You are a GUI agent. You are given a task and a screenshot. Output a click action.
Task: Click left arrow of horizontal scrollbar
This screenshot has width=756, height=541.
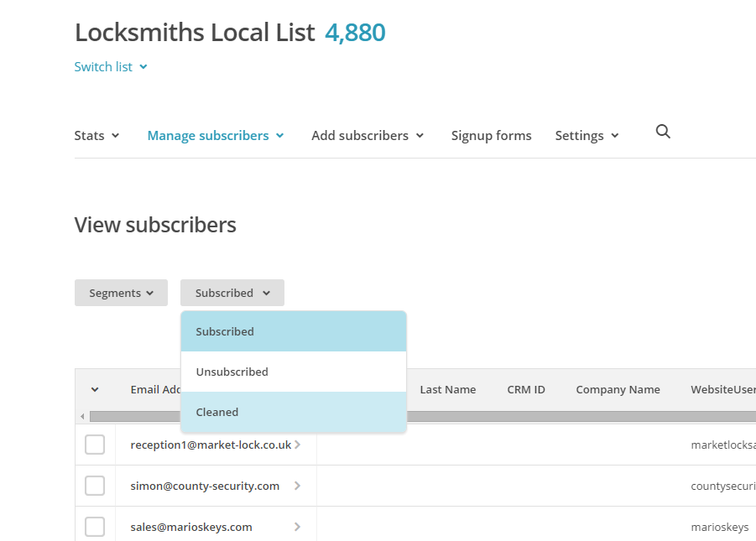click(82, 417)
